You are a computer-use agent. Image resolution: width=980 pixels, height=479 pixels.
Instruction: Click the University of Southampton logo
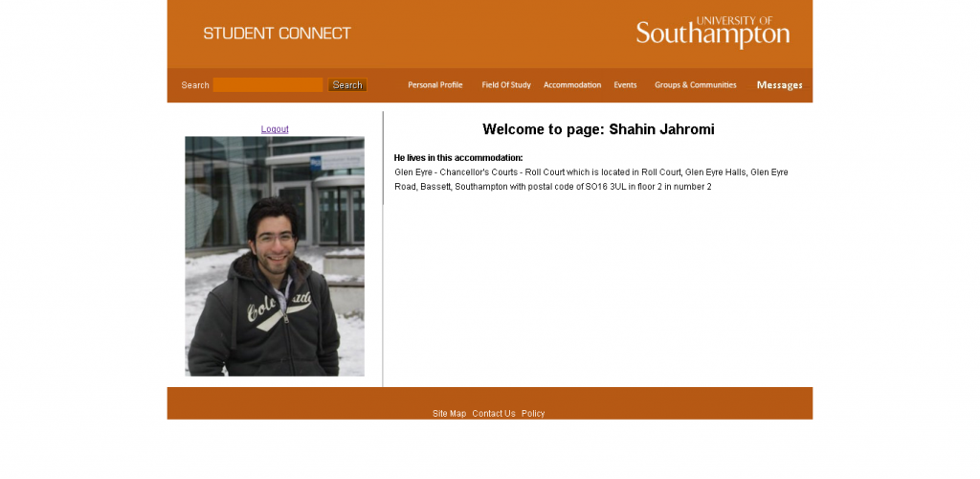pyautogui.click(x=712, y=33)
